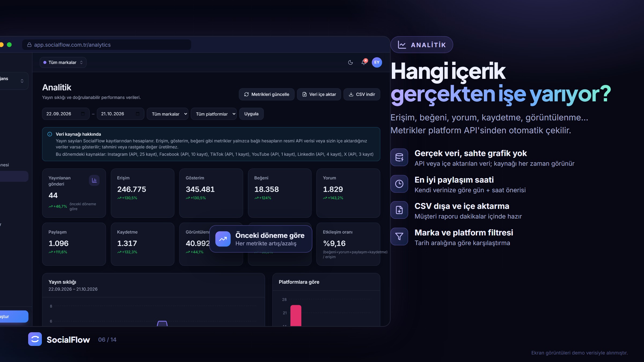Image resolution: width=644 pixels, height=362 pixels.
Task: Click the start date field 22.09.2026
Action: pyautogui.click(x=66, y=114)
